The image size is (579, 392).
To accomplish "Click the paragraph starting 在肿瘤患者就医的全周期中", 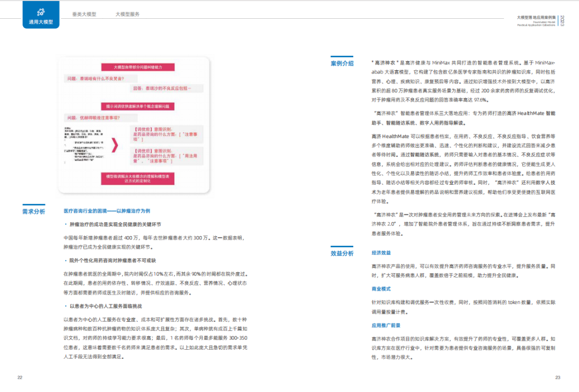I will point(155,283).
